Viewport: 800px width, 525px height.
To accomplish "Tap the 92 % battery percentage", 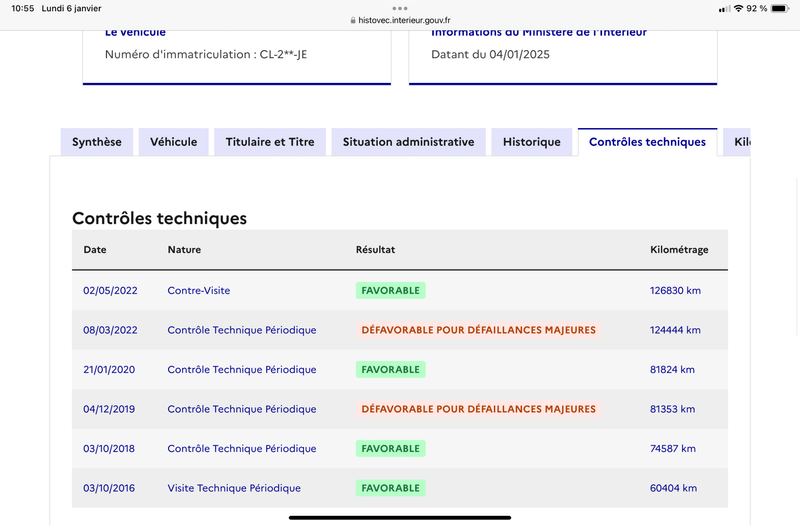I will coord(757,9).
